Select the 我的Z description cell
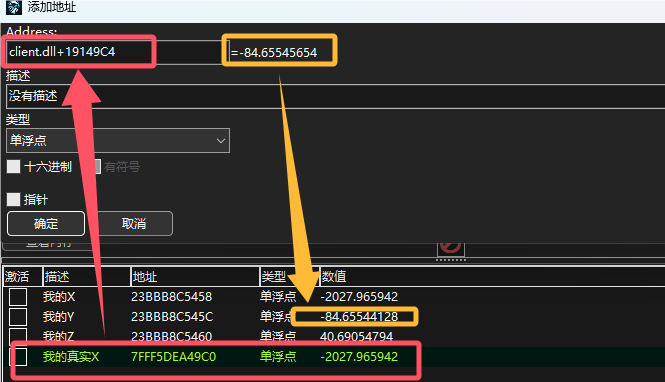 coord(59,336)
